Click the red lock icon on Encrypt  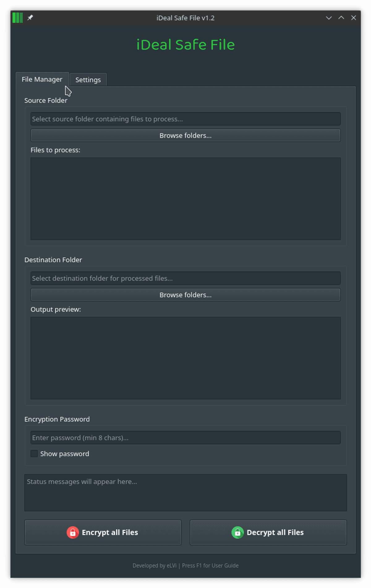tap(73, 532)
